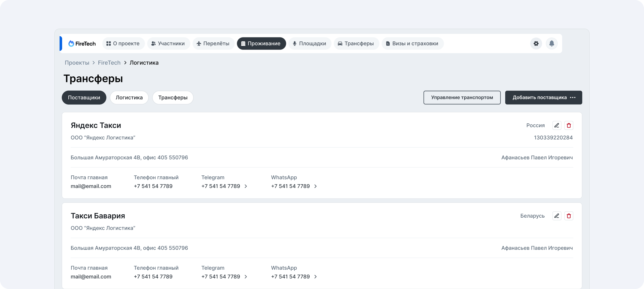
Task: Select the Трансферы pill under the heading
Action: [173, 98]
